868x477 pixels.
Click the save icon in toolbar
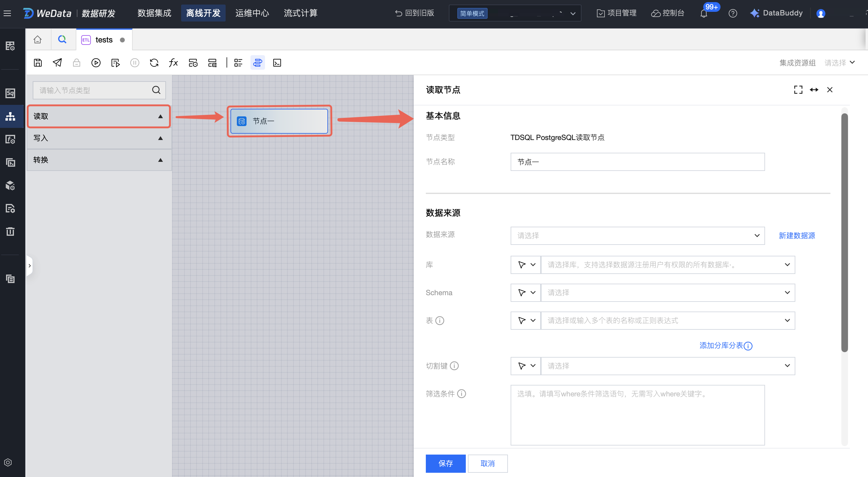pyautogui.click(x=38, y=63)
